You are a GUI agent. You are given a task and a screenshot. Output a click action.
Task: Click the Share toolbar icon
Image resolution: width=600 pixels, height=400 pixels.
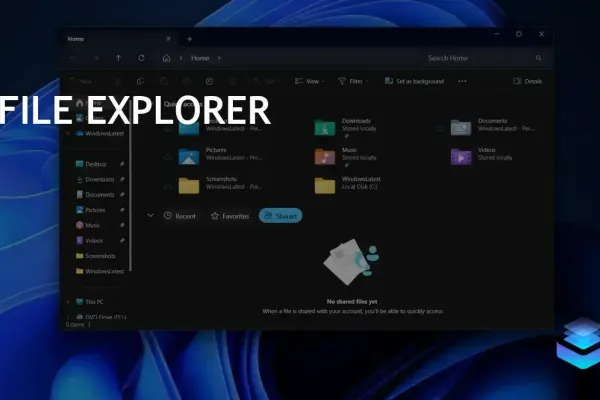click(209, 81)
